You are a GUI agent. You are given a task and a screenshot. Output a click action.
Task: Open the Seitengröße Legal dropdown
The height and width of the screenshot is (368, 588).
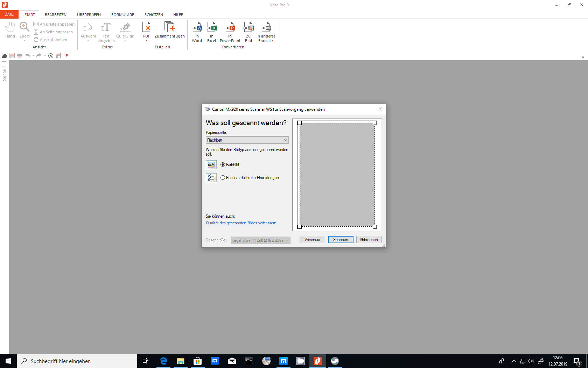coord(261,240)
